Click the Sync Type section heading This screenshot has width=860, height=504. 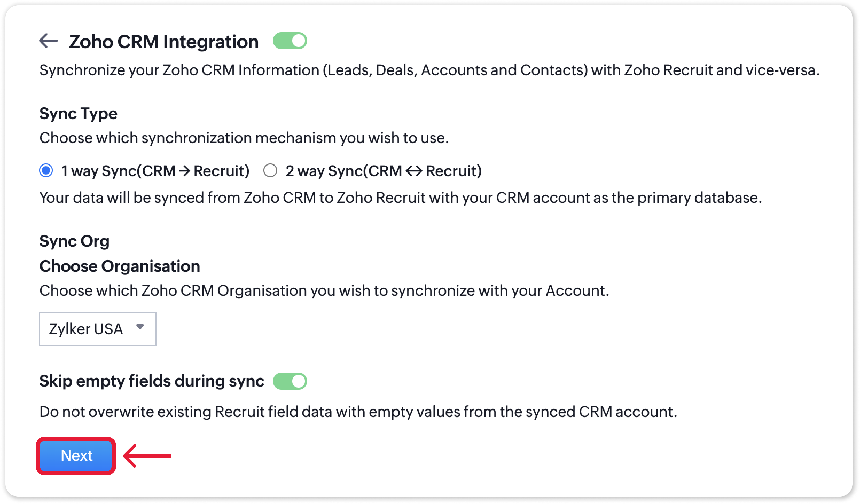point(78,113)
